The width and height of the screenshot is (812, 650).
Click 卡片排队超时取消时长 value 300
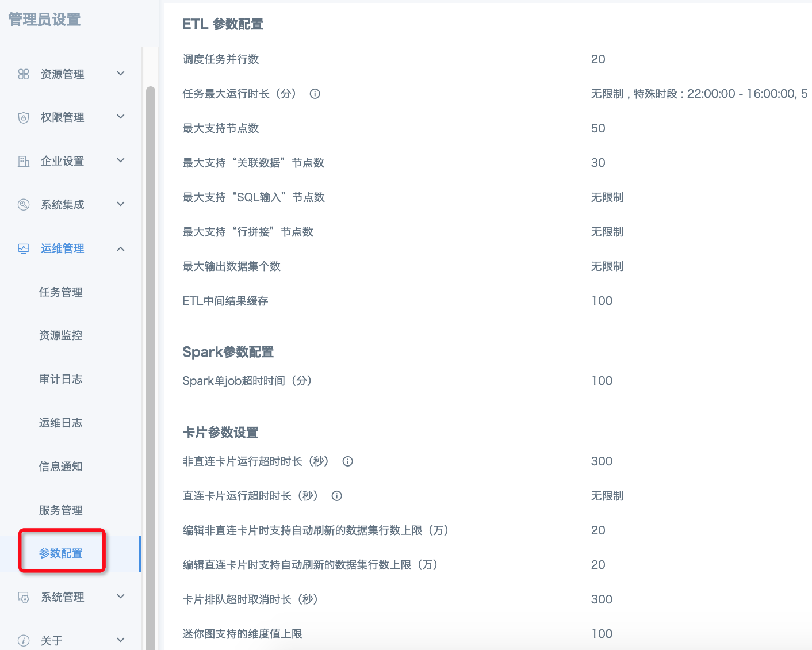(x=602, y=599)
